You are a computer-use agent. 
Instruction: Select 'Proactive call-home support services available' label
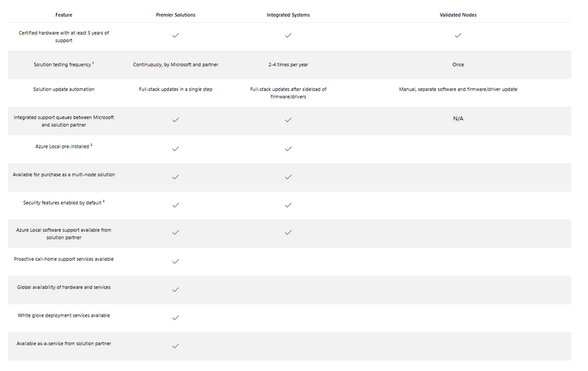coord(64,259)
